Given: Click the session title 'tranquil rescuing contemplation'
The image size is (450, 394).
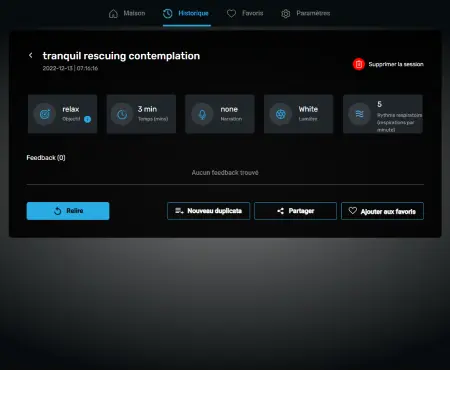Looking at the screenshot, I should click(121, 56).
